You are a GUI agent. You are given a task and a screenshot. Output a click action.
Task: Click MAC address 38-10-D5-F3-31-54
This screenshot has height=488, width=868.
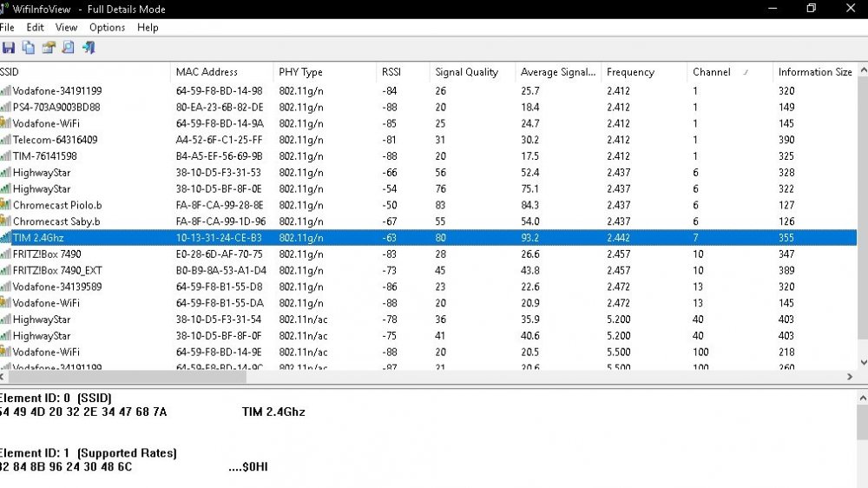(218, 319)
